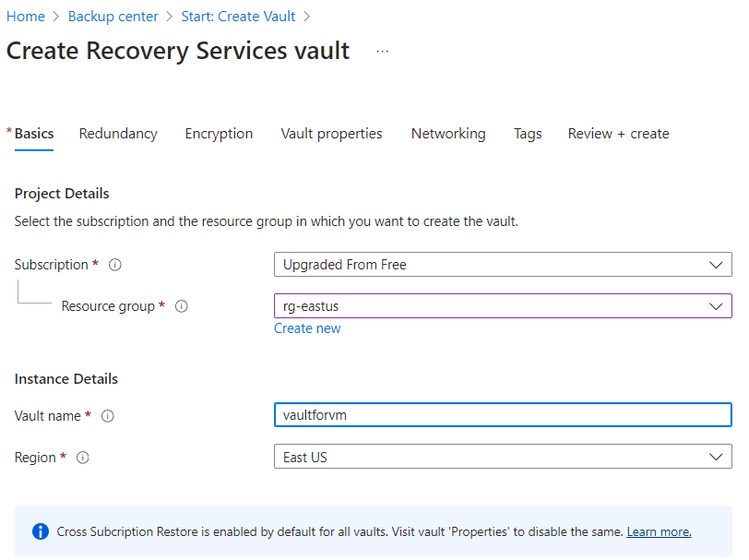Click the Create new resource group link

pyautogui.click(x=307, y=328)
